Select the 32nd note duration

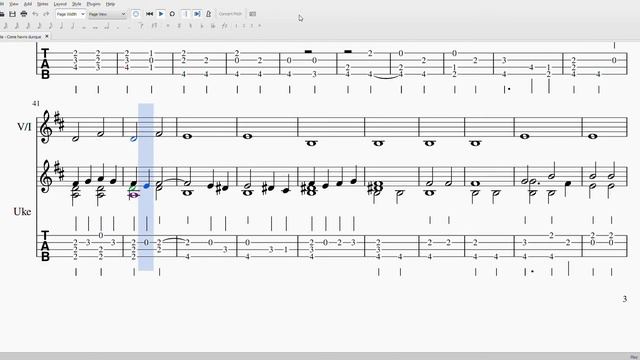click(x=28, y=26)
